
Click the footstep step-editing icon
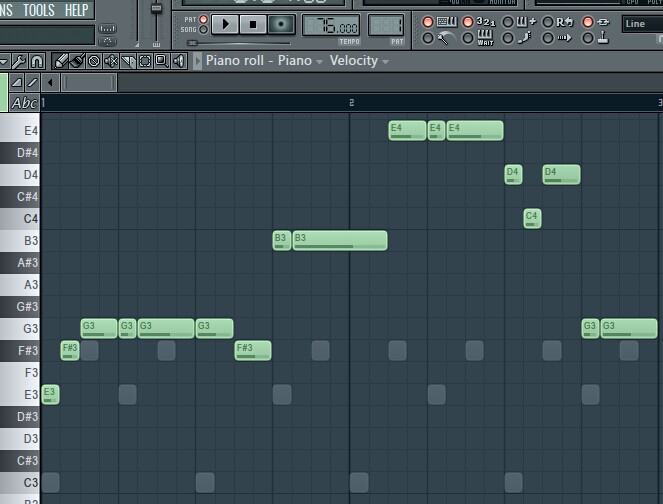[x=525, y=38]
